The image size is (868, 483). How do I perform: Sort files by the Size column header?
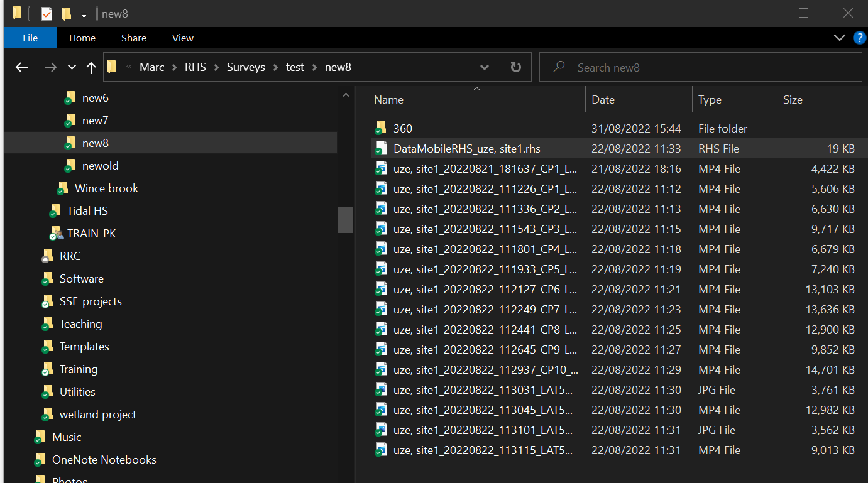[793, 100]
